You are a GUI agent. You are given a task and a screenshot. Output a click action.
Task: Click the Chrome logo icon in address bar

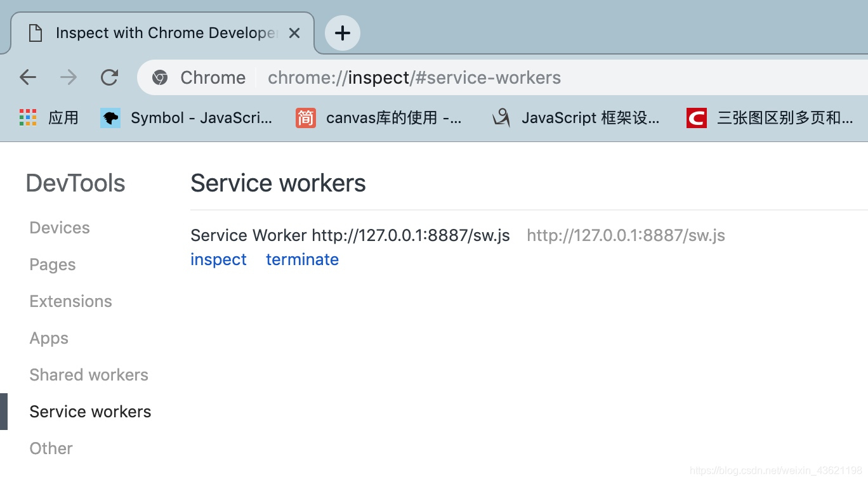coord(160,77)
